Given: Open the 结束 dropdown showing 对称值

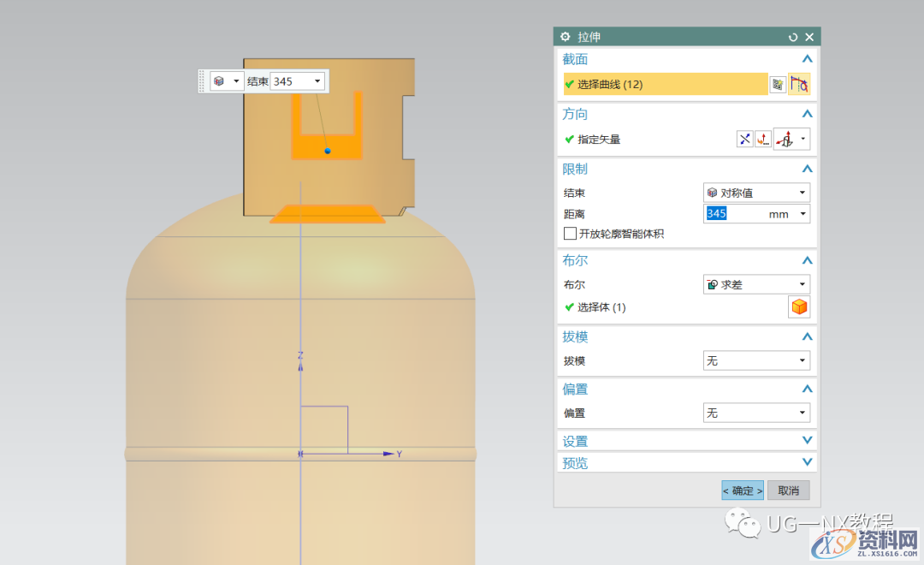Looking at the screenshot, I should 755,193.
